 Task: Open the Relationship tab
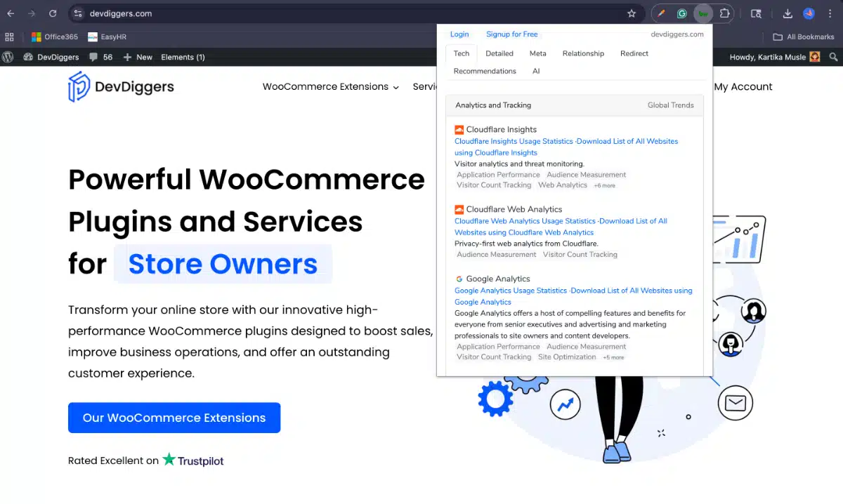(x=583, y=53)
